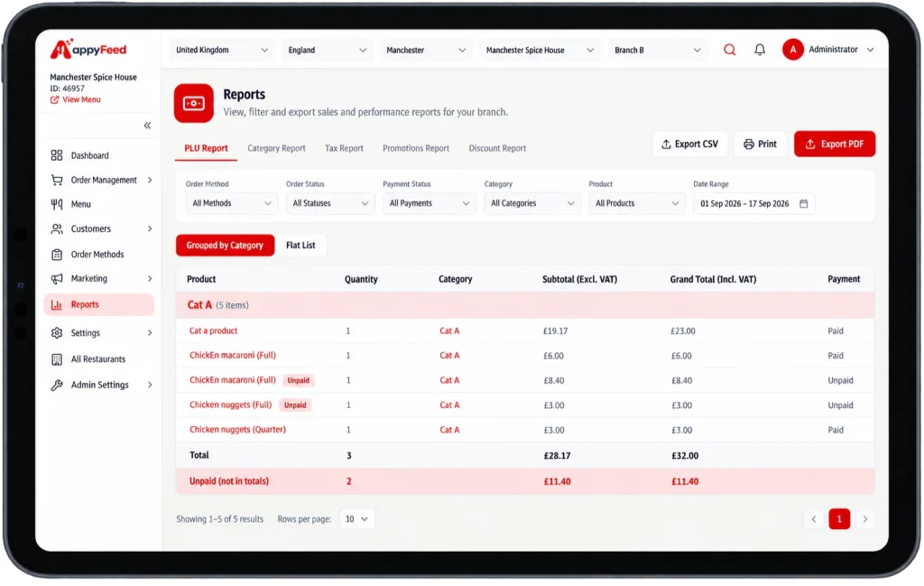This screenshot has width=924, height=586.
Task: Click the Customers people icon
Action: (57, 228)
